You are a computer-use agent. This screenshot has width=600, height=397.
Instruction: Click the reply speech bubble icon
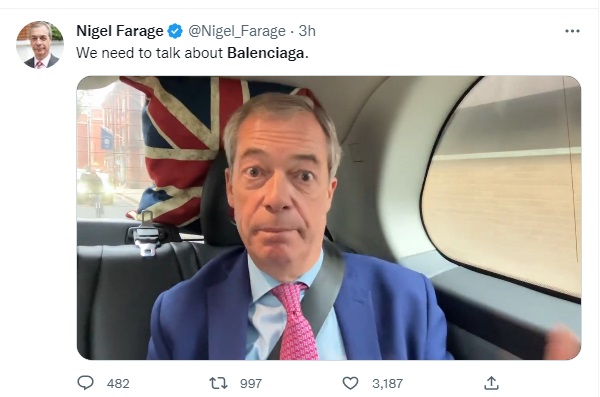(85, 382)
